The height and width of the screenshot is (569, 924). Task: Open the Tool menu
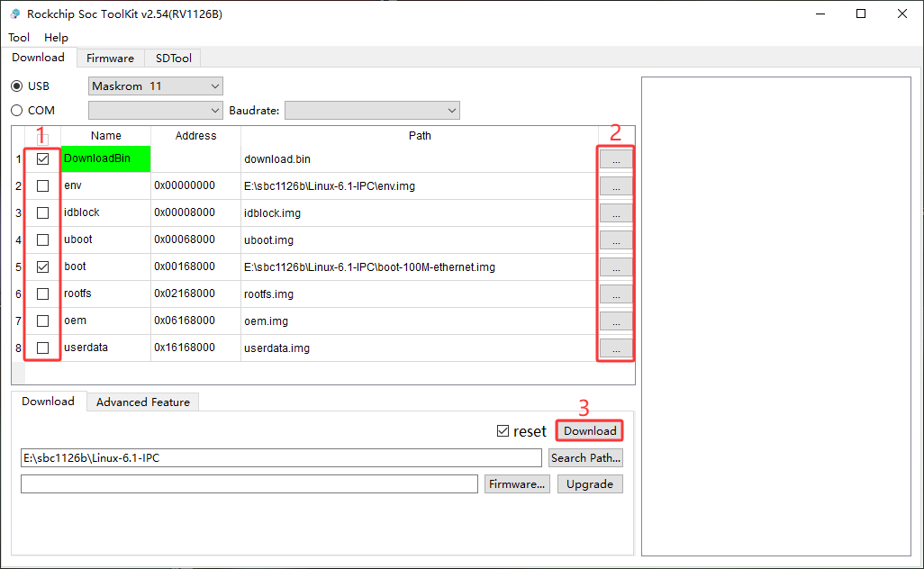click(19, 37)
